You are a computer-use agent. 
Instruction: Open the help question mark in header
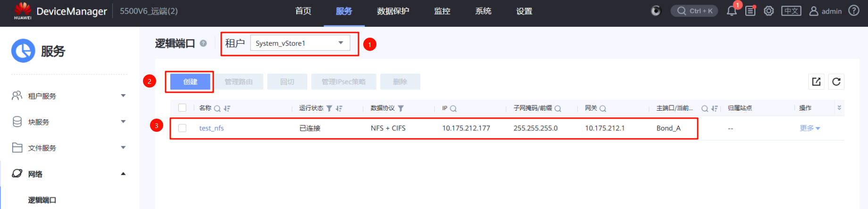853,11
